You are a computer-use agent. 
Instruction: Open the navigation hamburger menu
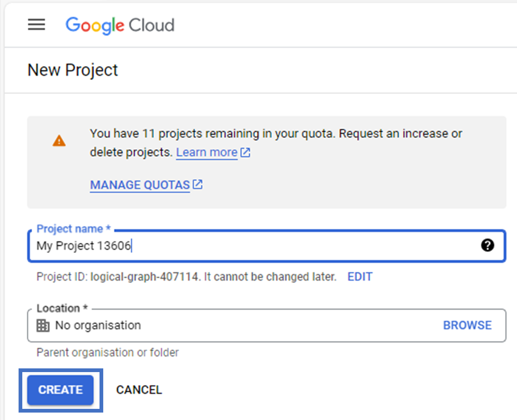coord(36,25)
